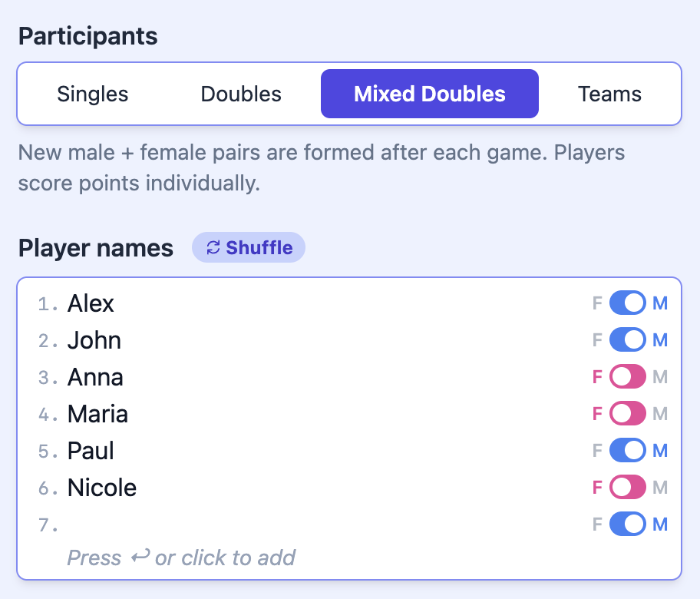The width and height of the screenshot is (700, 599).
Task: Shuffle the player names
Action: [x=249, y=248]
